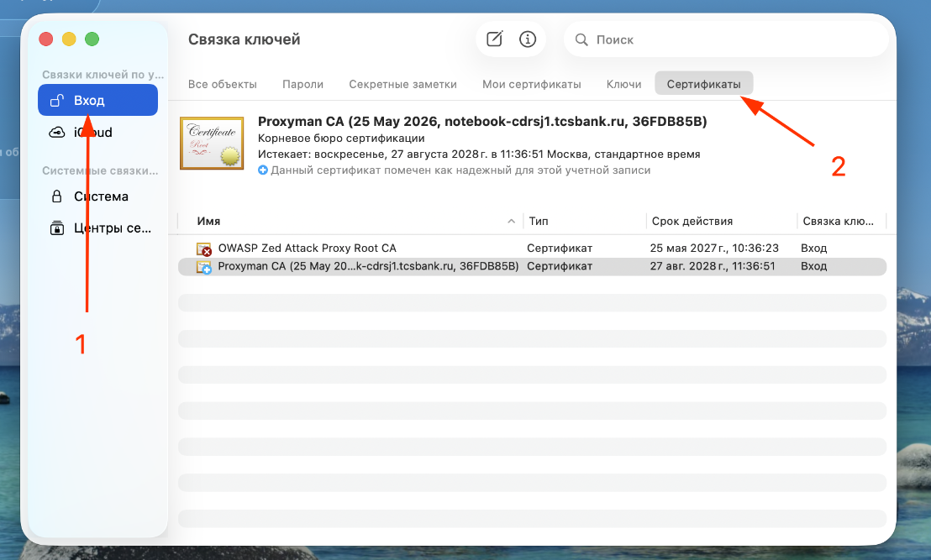This screenshot has height=560, width=931.
Task: Sort list by Срок действия column
Action: (692, 222)
